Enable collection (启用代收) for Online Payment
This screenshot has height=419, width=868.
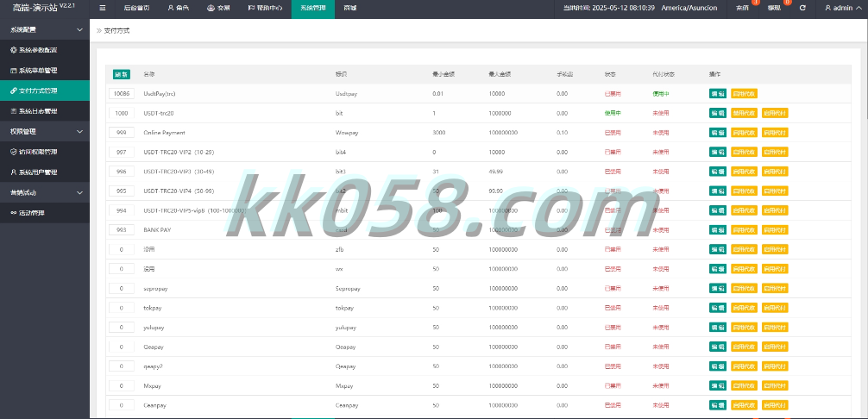point(744,133)
